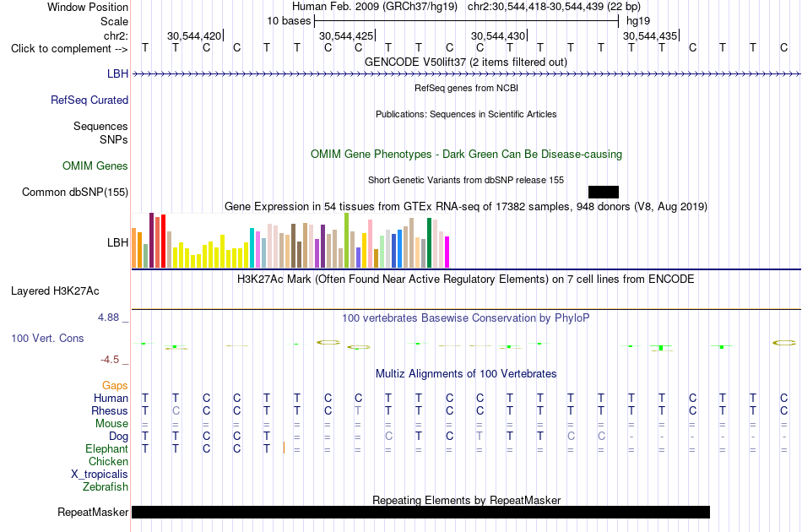802x532 pixels.
Task: Click the Layered H3K27Ac track label
Action: click(55, 291)
